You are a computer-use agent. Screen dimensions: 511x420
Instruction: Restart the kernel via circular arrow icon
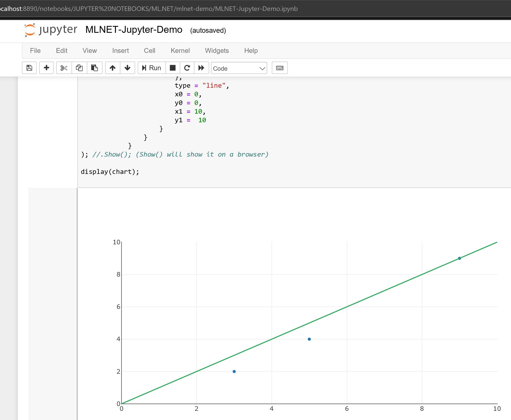(187, 68)
